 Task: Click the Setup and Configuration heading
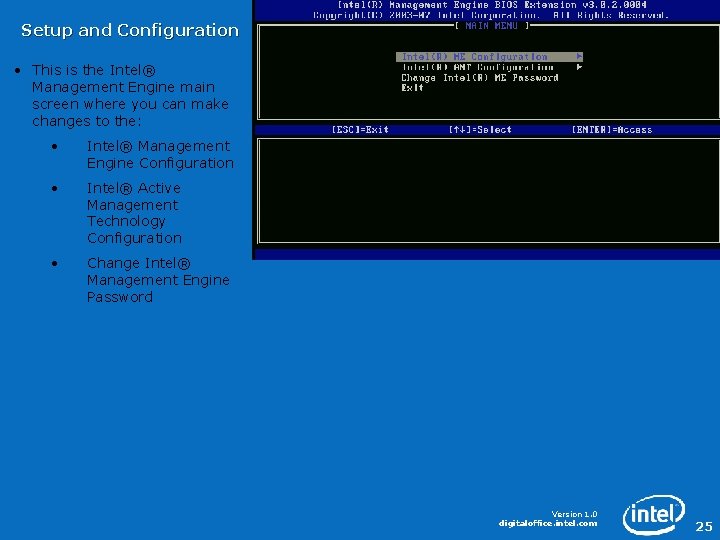[130, 31]
